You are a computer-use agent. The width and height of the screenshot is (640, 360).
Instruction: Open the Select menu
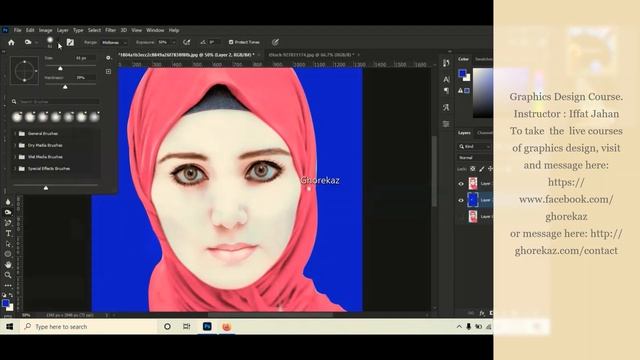(x=94, y=30)
